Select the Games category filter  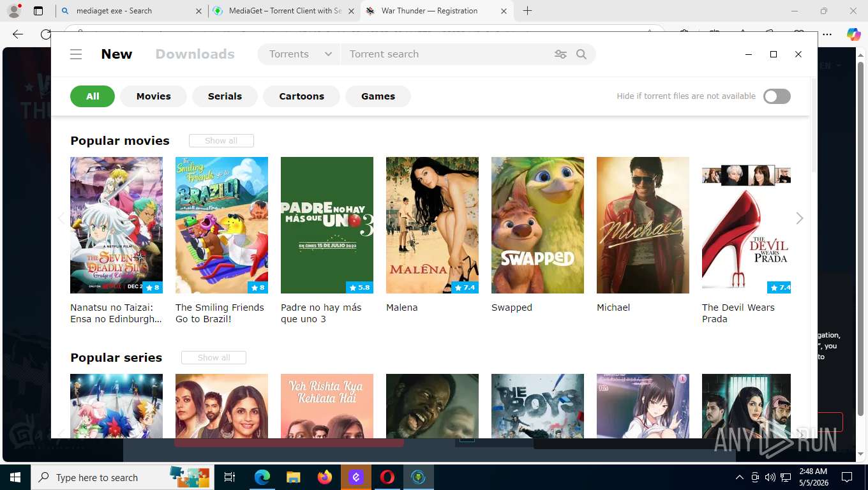[x=378, y=96]
